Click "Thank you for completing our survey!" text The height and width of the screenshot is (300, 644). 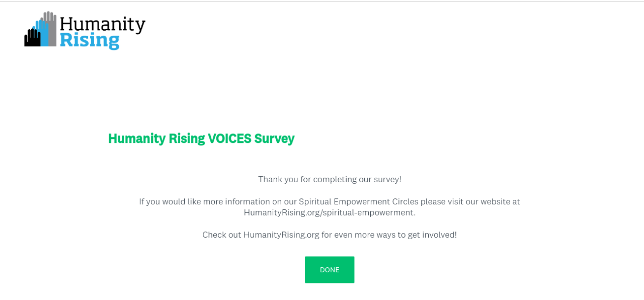pyautogui.click(x=330, y=179)
